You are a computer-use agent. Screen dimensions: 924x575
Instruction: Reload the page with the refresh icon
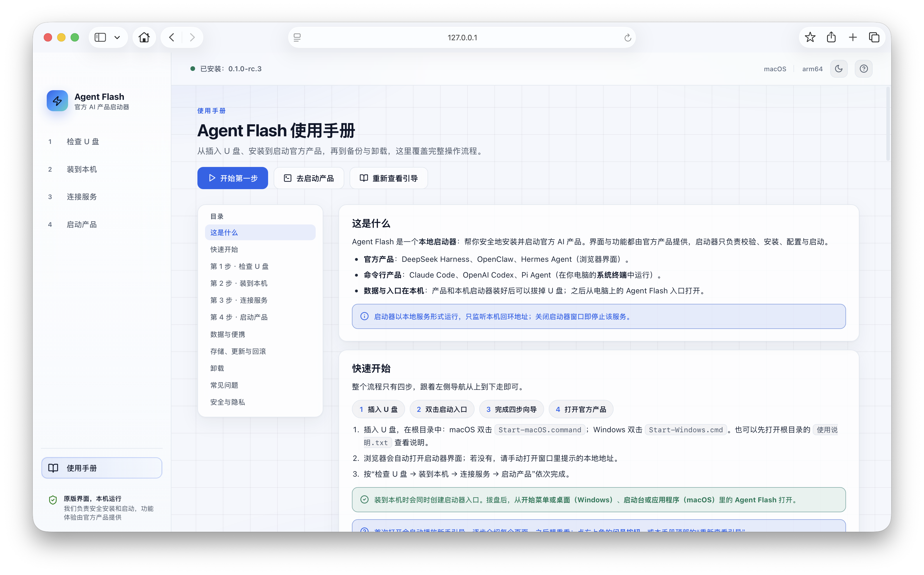tap(628, 38)
